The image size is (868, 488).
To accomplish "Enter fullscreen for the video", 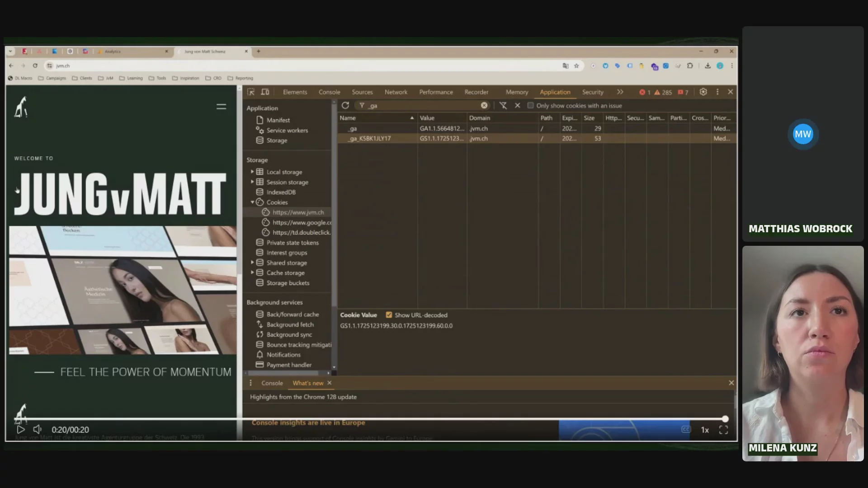I will coord(723,430).
